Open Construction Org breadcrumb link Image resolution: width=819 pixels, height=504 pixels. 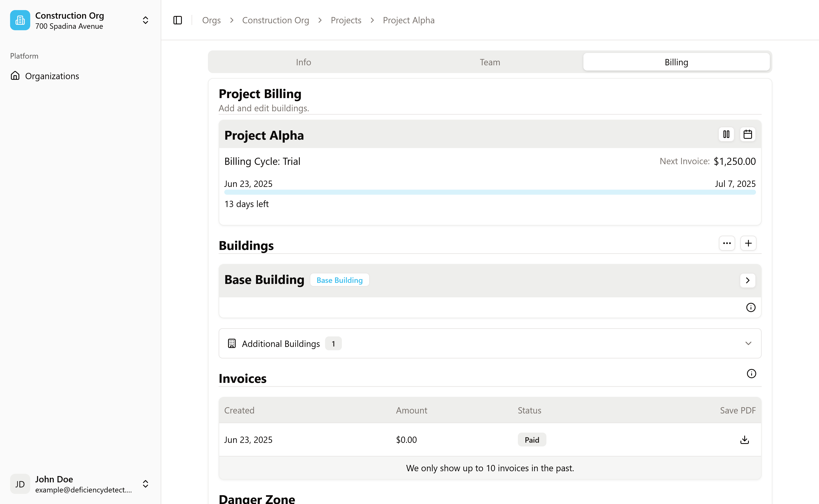[x=276, y=20]
